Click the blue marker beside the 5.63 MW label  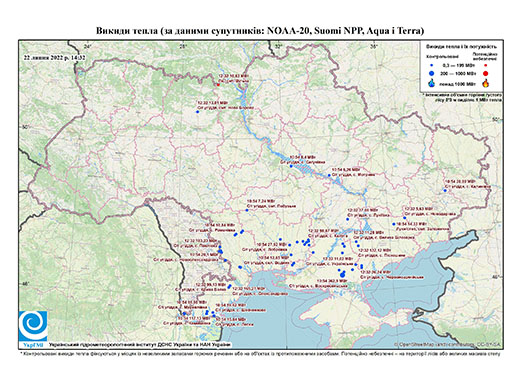405,218
